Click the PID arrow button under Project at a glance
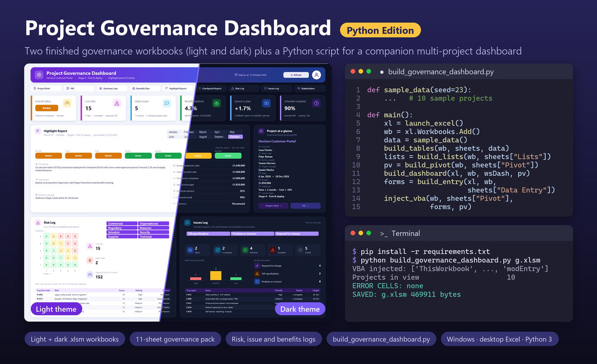The width and height of the screenshot is (597, 364). coord(306,205)
